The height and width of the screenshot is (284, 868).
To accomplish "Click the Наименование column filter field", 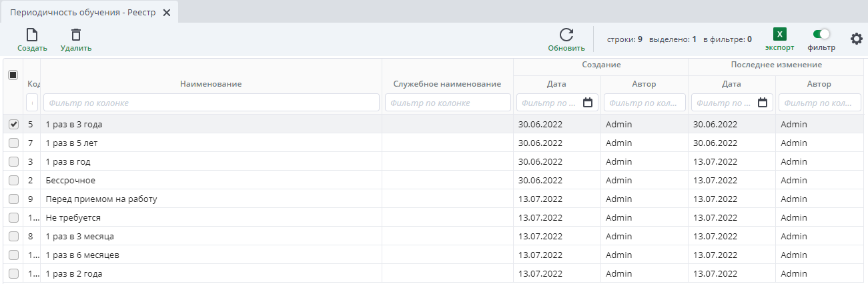I will [x=211, y=103].
